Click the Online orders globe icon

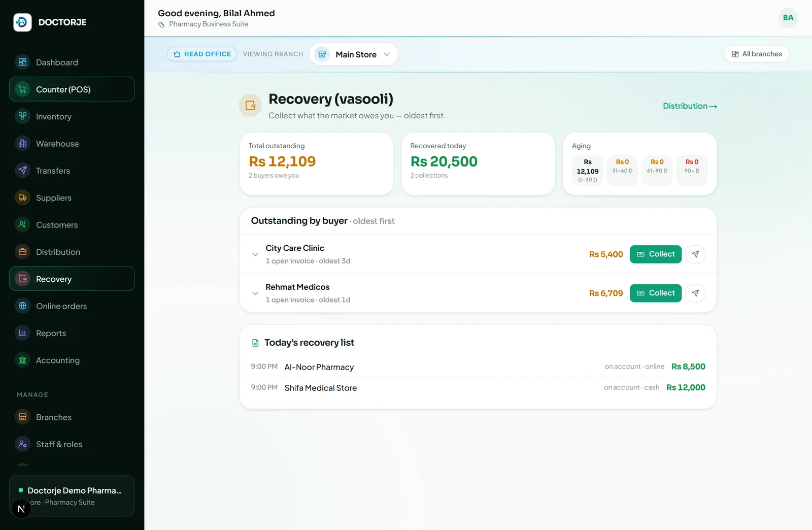click(22, 306)
